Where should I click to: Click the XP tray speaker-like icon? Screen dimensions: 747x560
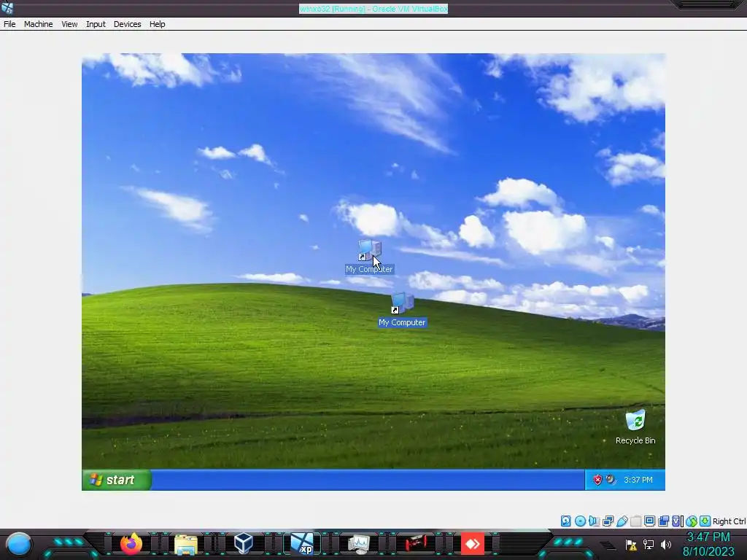(611, 480)
